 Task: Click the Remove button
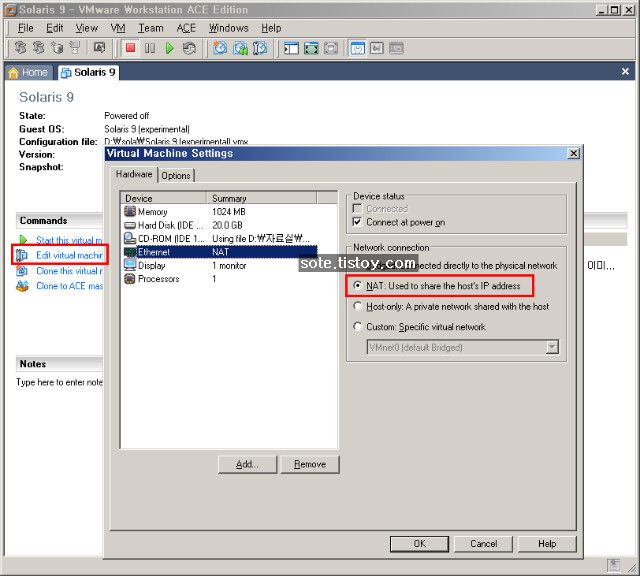coord(310,464)
